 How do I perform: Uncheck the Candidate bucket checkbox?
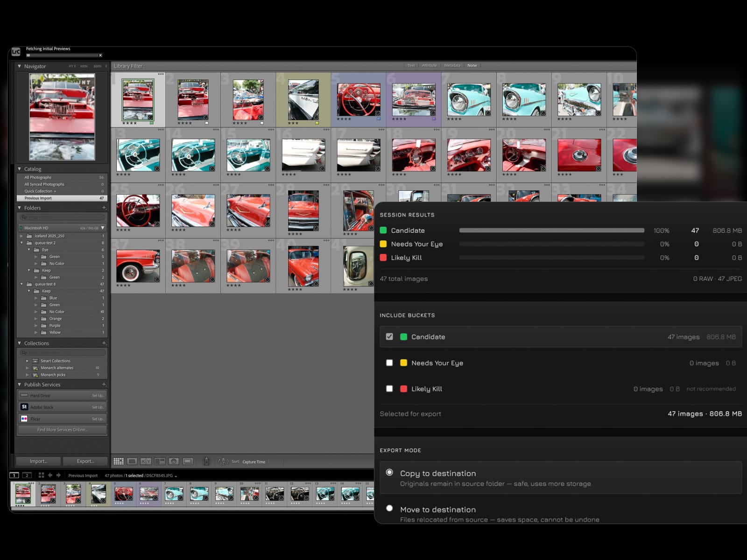[389, 336]
